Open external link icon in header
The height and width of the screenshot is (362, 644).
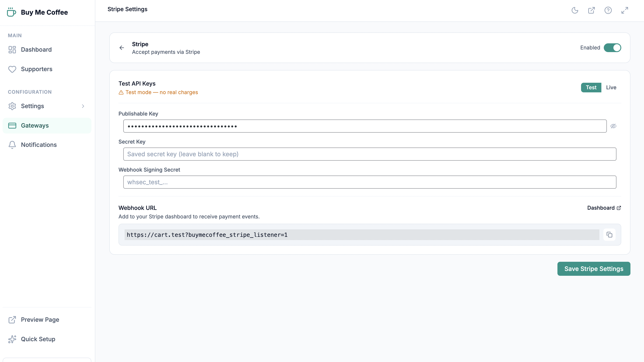click(592, 10)
